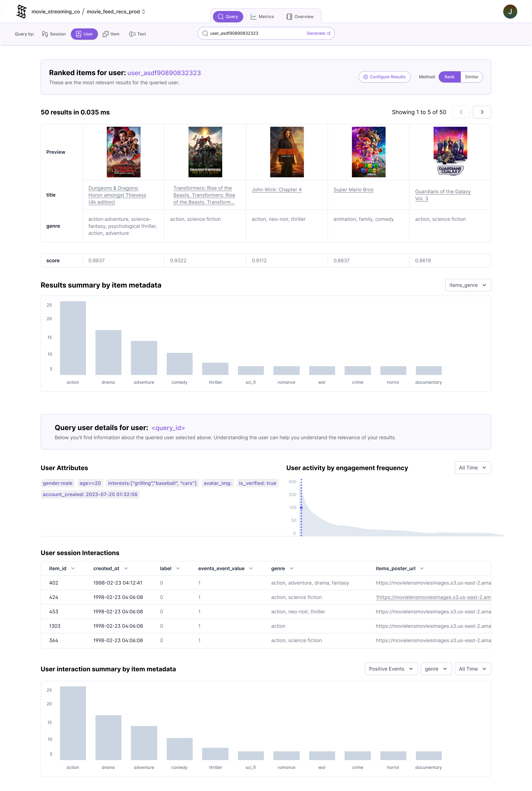Screen dimensions: 532x791
Task: Open items_poster_url column chevron
Action: (422, 568)
